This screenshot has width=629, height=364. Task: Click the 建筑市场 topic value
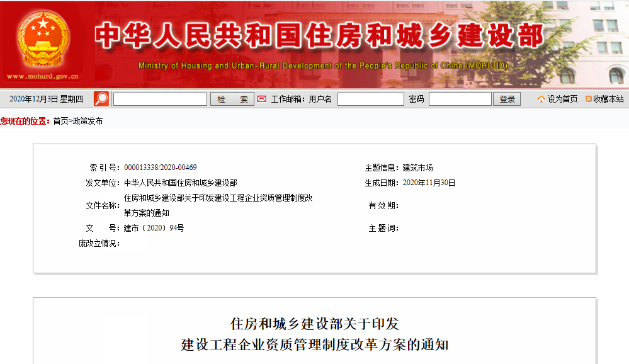(x=417, y=168)
